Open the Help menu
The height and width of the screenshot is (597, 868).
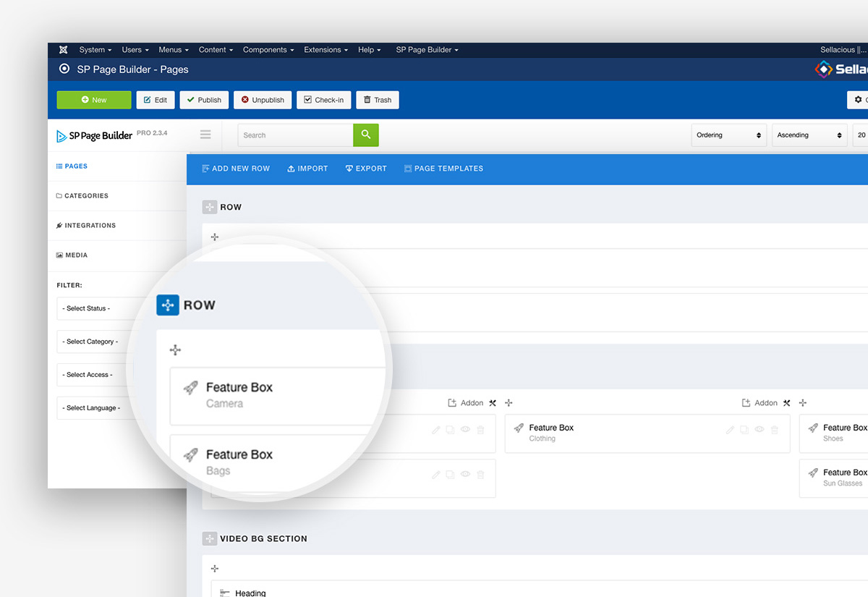[369, 50]
